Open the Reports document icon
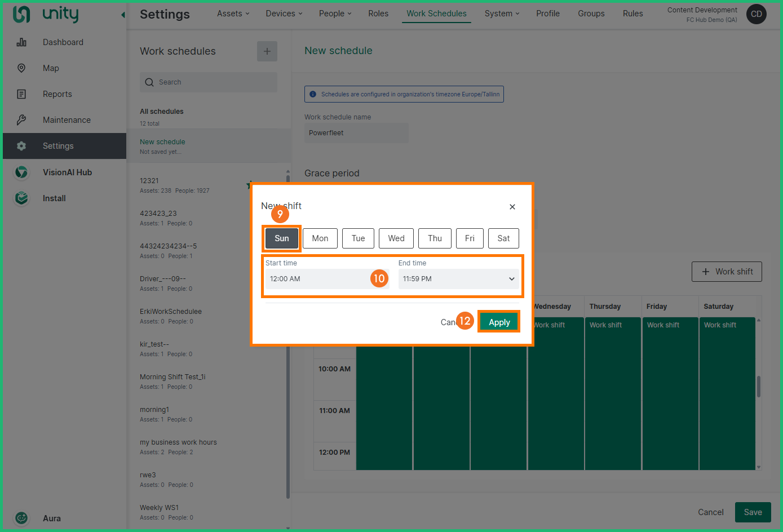Screen dimensions: 783x532 pos(21,94)
